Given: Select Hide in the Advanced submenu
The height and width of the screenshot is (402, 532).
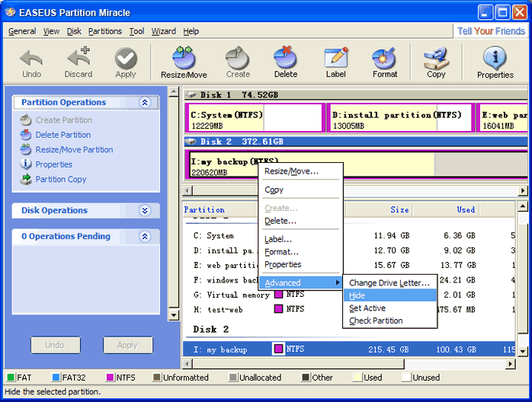Looking at the screenshot, I should 357,295.
